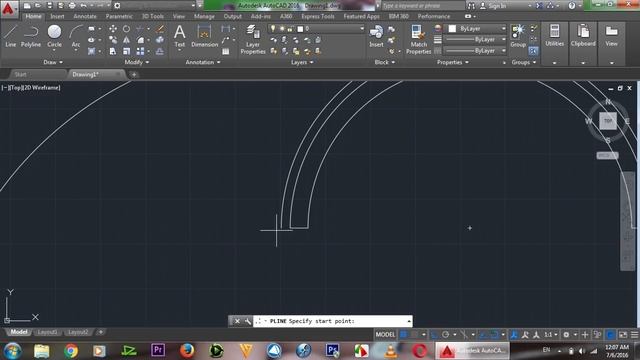Open the annotation scale 1:1 dropdown

(x=551, y=335)
